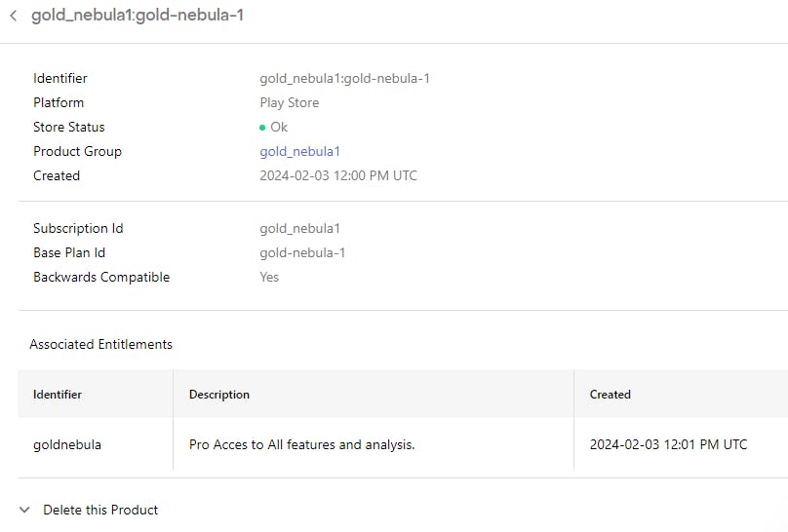
Task: Click the Backwards Compatible Yes value
Action: 269,277
